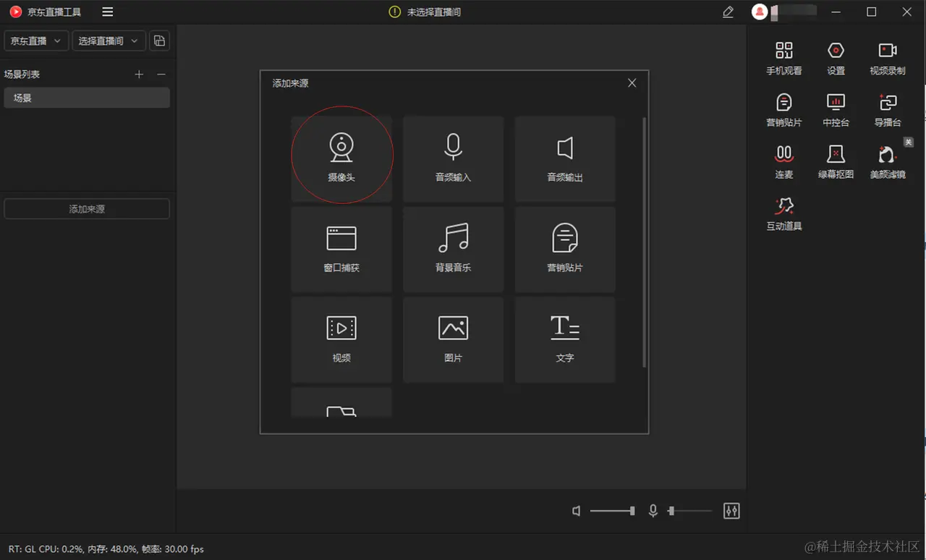The width and height of the screenshot is (926, 560).
Task: Open the 中控台 console
Action: pos(836,111)
